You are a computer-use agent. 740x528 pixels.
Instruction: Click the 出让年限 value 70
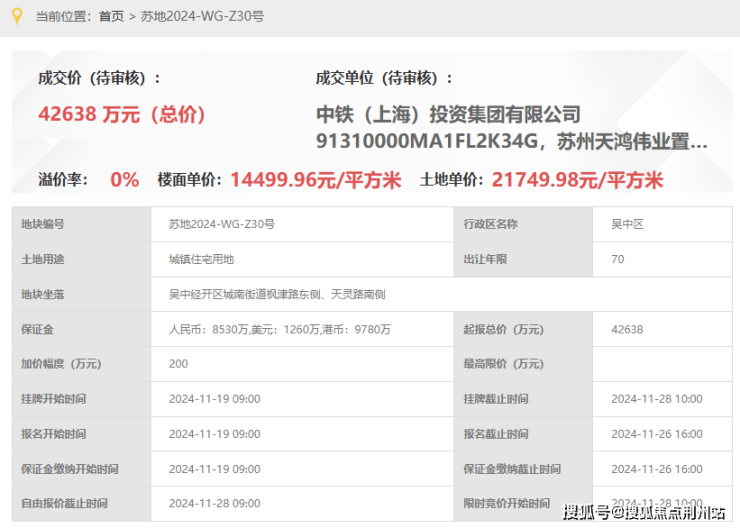(x=663, y=260)
